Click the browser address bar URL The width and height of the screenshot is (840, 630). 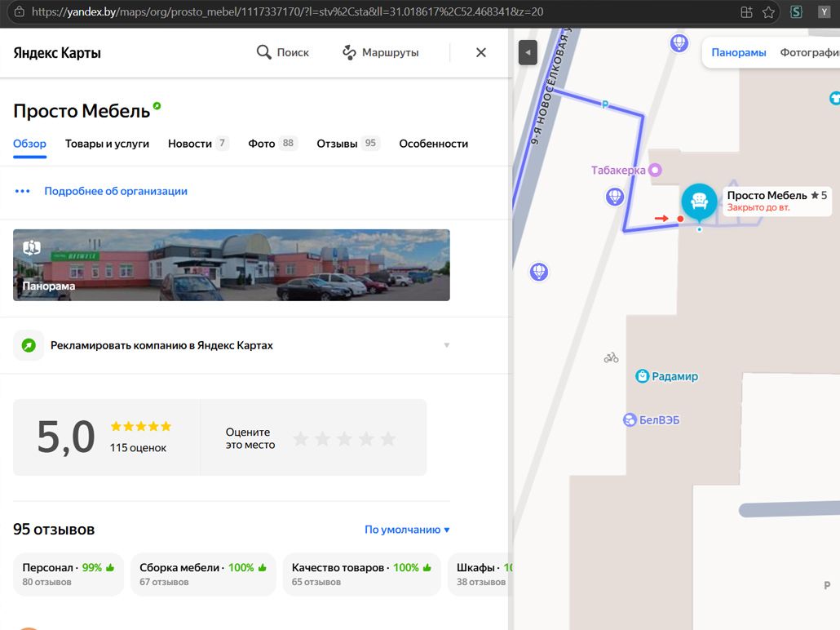tap(287, 11)
